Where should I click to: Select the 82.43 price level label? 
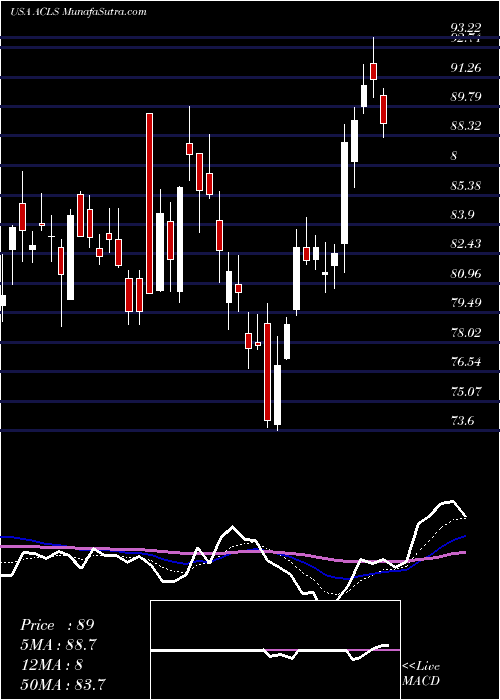point(466,244)
